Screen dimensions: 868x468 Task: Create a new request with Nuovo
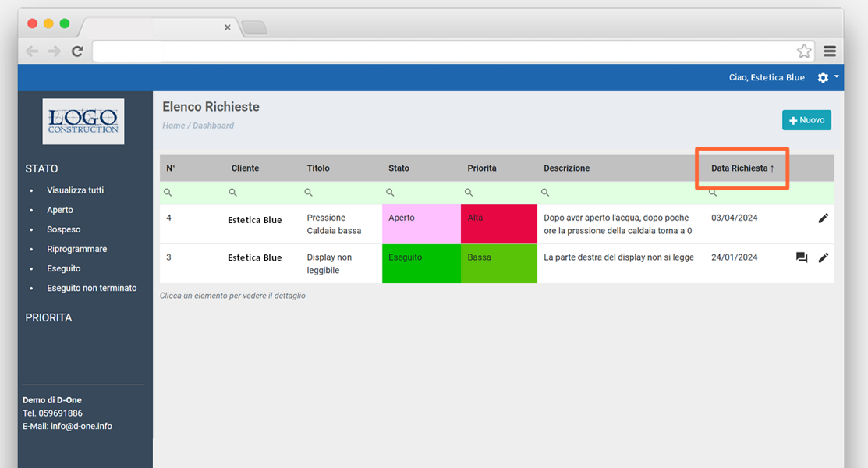click(806, 120)
